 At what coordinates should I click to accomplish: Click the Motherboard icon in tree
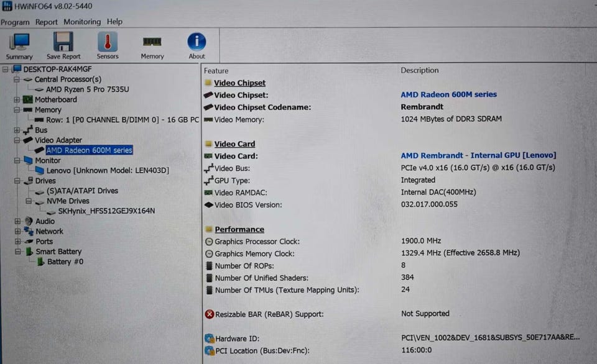(28, 99)
